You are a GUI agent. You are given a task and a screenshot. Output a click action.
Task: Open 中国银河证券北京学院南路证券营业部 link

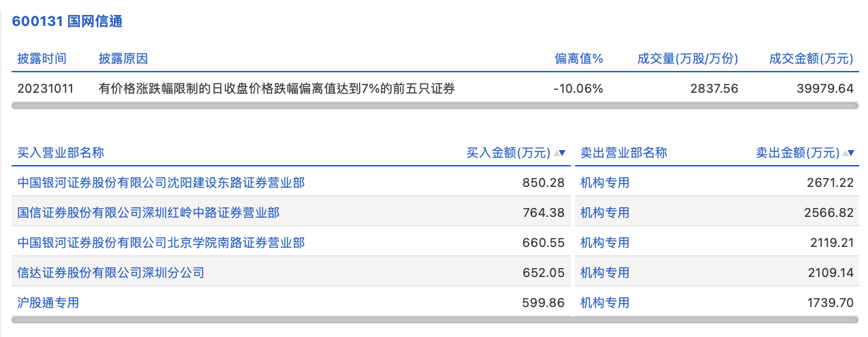click(161, 243)
